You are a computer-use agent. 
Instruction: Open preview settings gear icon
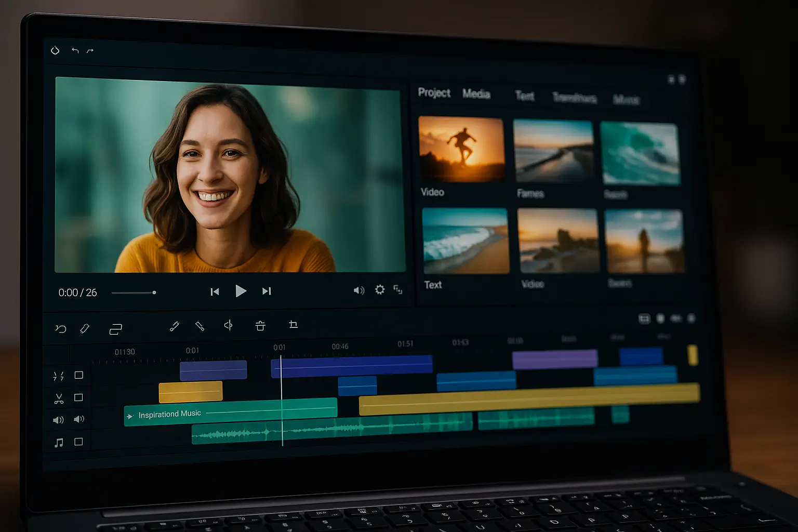[380, 289]
